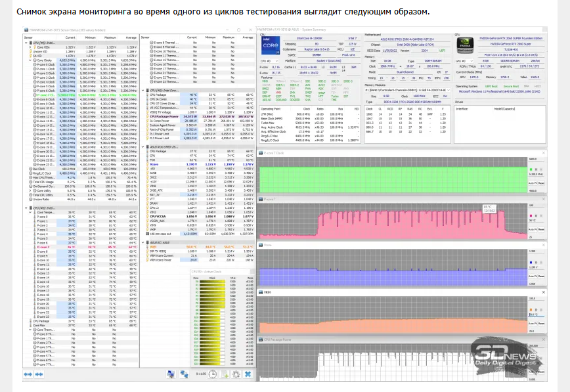This screenshot has width=570, height=392.
Task: Click the upper scale value field in P-core 7 Clock graph
Action: [x=537, y=160]
